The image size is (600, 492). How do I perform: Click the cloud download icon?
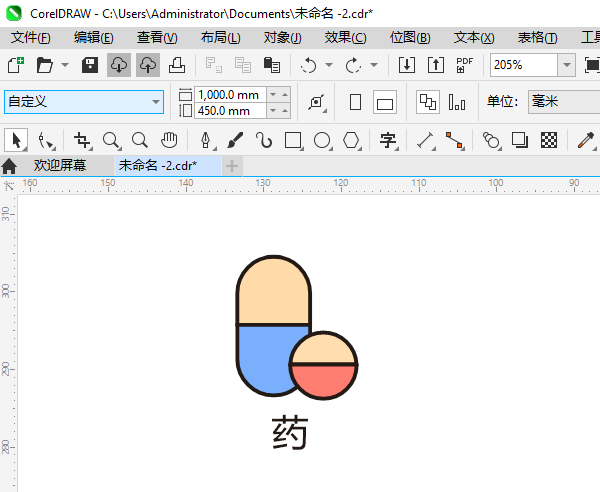click(119, 65)
